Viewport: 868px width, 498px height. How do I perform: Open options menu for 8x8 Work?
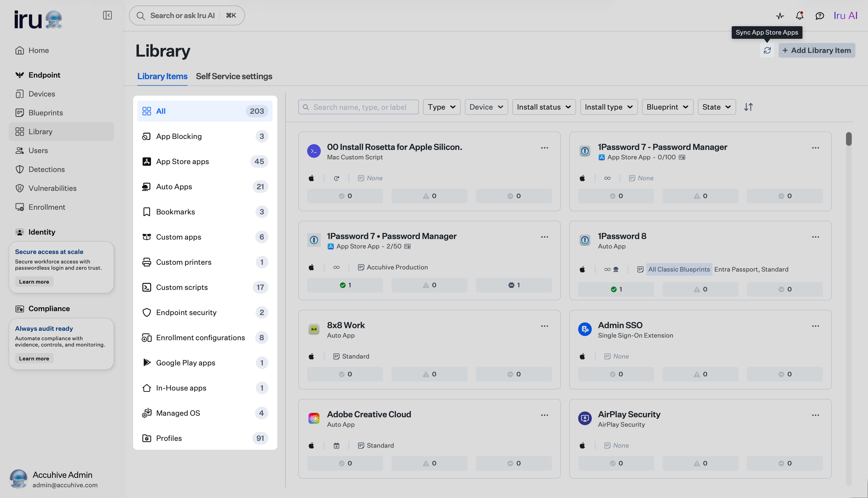pos(545,326)
